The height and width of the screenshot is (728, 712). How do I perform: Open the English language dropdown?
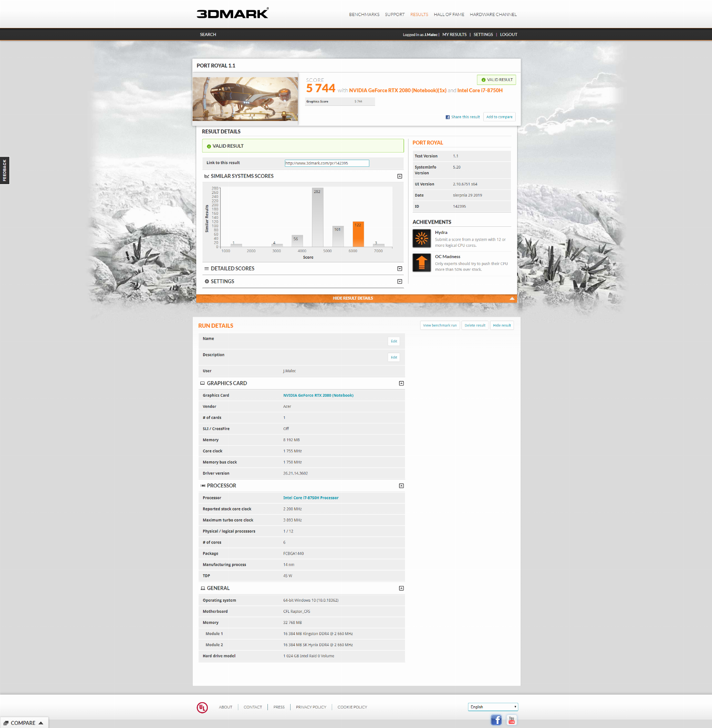point(493,707)
